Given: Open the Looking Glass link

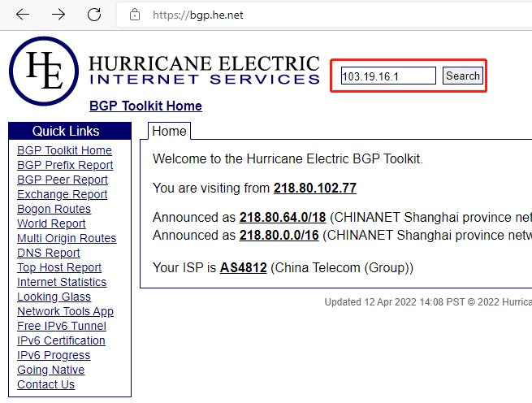Looking at the screenshot, I should point(54,297).
